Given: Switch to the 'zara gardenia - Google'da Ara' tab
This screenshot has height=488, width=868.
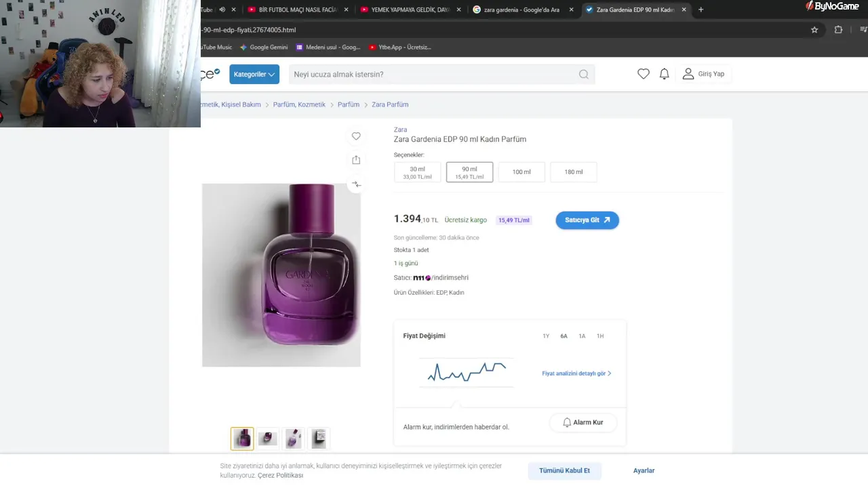Looking at the screenshot, I should pyautogui.click(x=521, y=9).
